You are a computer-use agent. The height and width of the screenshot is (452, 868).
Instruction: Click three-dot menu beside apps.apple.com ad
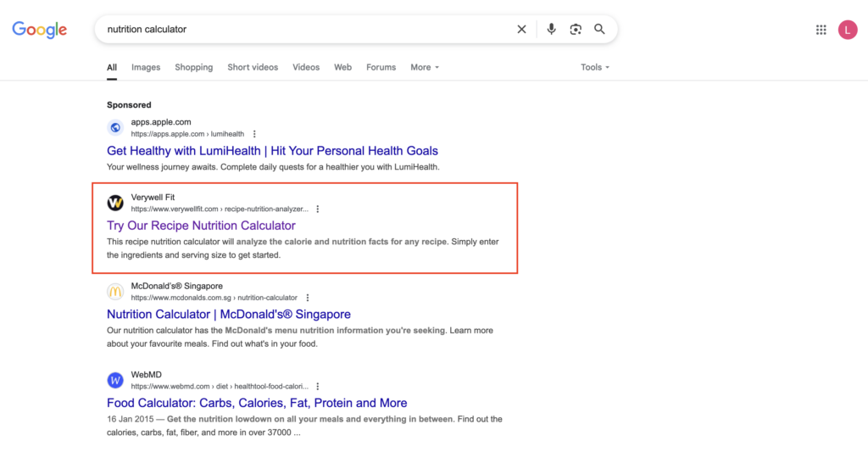254,134
